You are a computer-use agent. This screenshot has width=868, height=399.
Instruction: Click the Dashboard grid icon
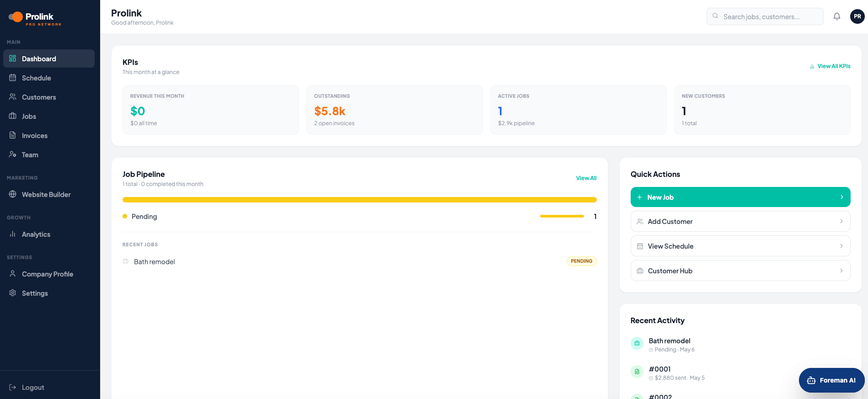click(x=13, y=59)
